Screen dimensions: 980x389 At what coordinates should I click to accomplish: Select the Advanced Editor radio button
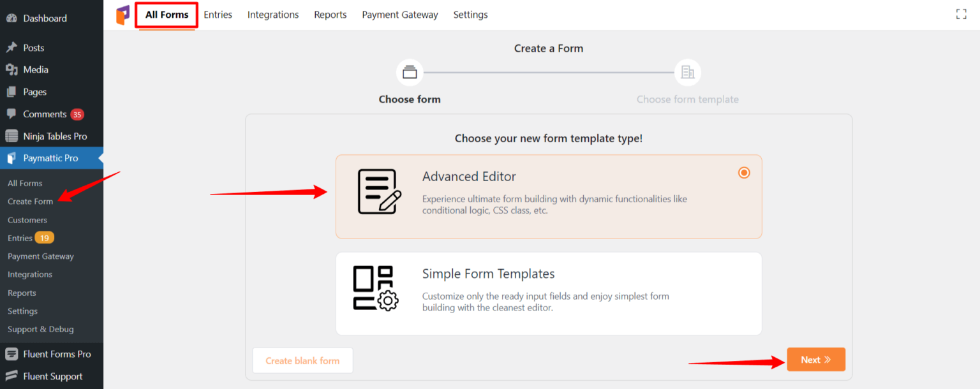tap(744, 172)
